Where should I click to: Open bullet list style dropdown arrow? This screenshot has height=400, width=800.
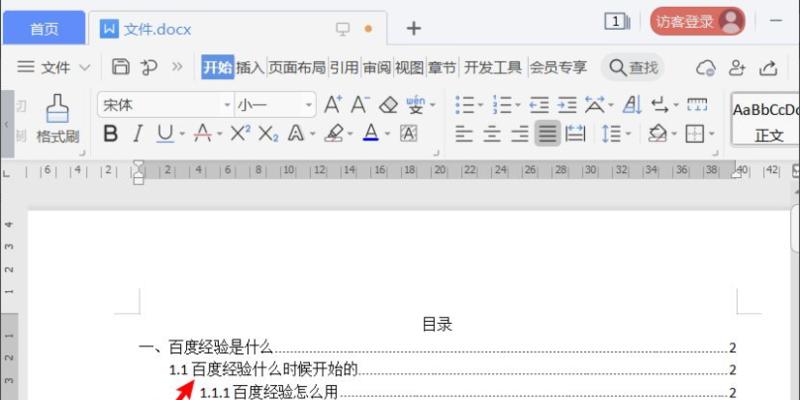pyautogui.click(x=481, y=106)
